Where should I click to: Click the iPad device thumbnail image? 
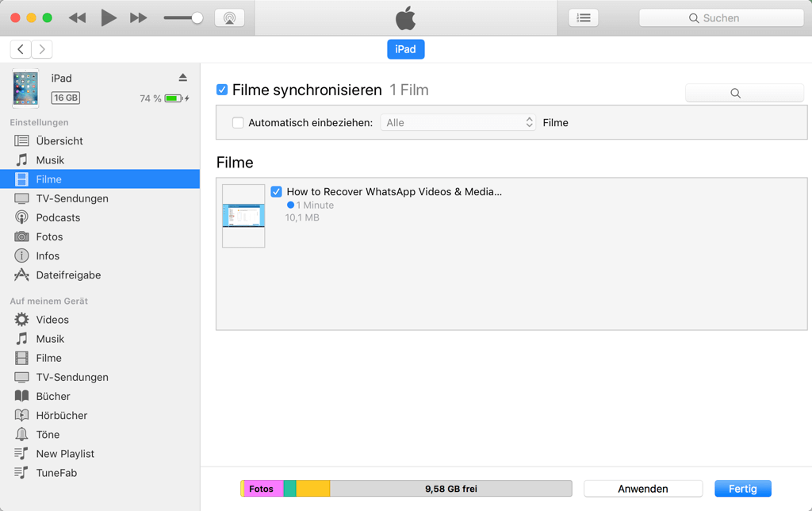tap(25, 89)
